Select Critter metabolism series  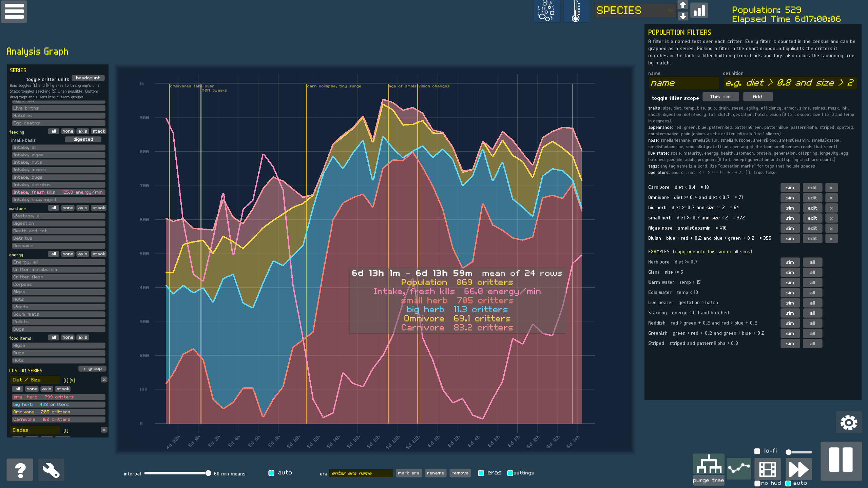pyautogui.click(x=58, y=270)
